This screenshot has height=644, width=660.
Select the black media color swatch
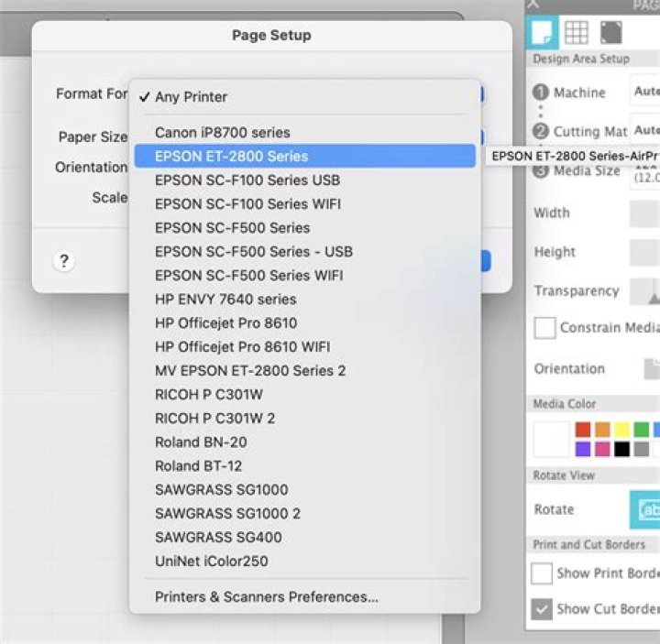[621, 449]
